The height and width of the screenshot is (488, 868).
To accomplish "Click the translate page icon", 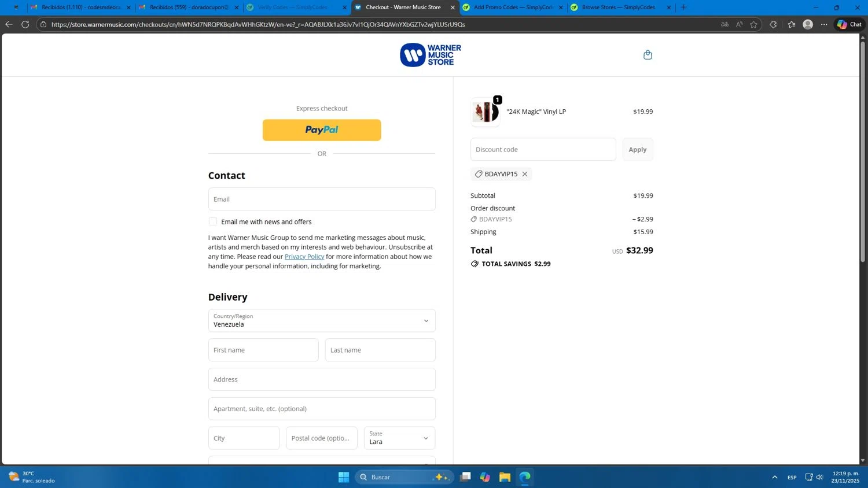I will (x=724, y=24).
